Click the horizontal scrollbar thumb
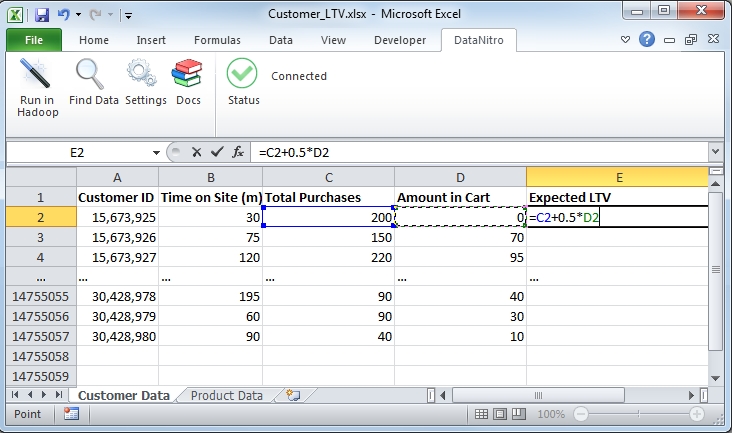Image resolution: width=732 pixels, height=433 pixels. pyautogui.click(x=538, y=396)
